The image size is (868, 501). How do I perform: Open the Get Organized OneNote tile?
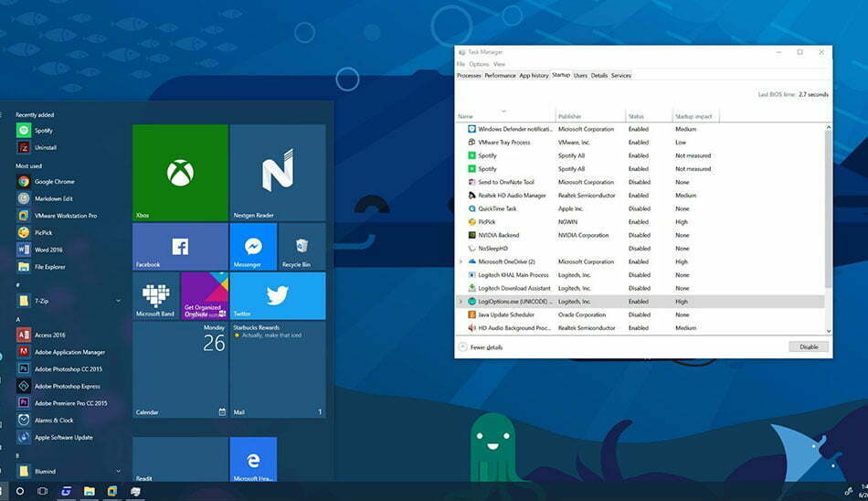tap(205, 295)
